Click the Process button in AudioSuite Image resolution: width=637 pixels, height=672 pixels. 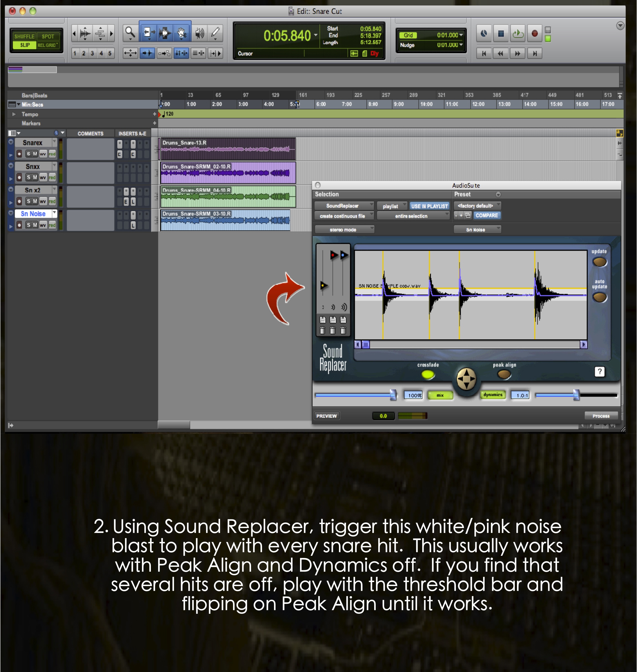coord(601,416)
